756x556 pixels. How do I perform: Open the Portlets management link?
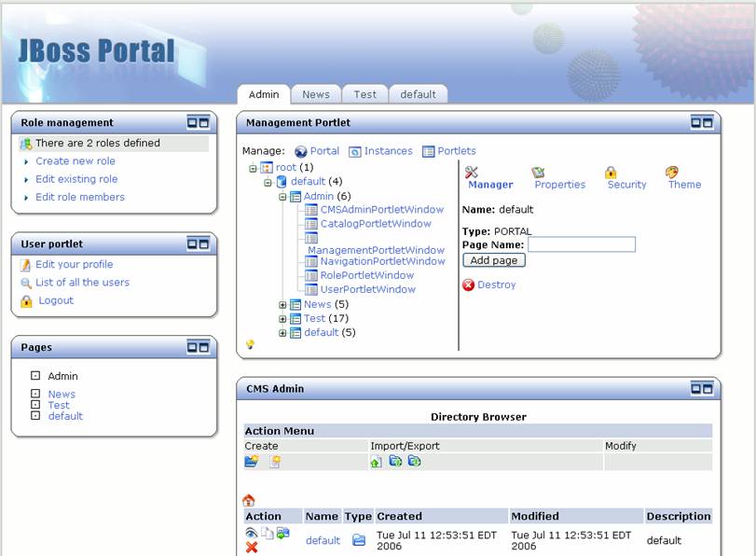point(457,151)
